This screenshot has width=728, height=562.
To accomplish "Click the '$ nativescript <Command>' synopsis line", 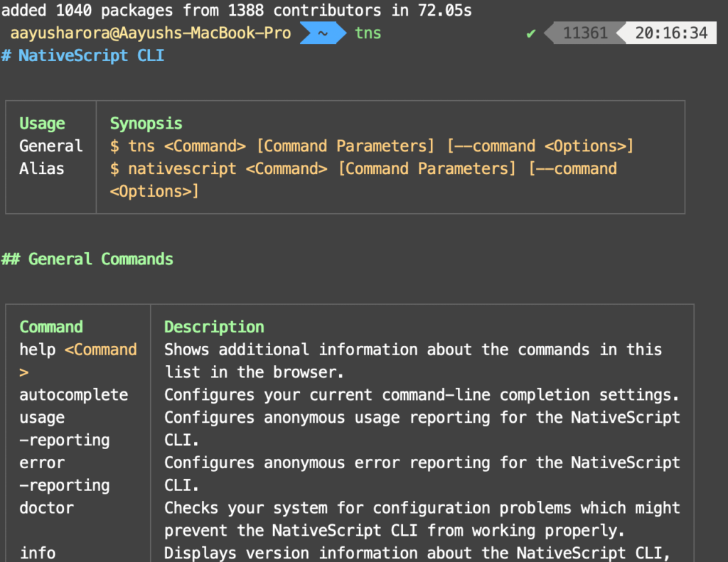I will (363, 168).
